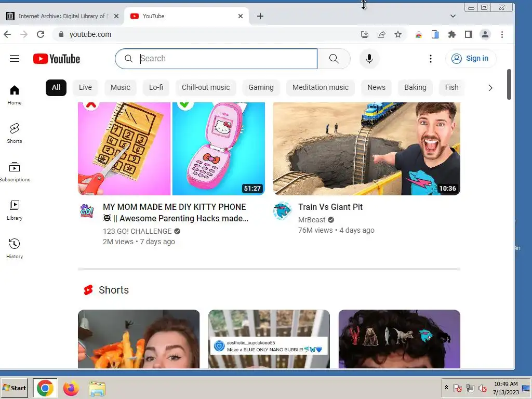Show more category chips with right arrow
The image size is (532, 399).
[490, 88]
